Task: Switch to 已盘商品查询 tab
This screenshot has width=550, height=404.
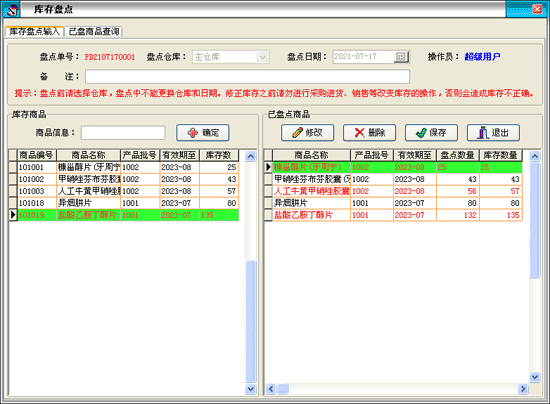Action: 94,32
